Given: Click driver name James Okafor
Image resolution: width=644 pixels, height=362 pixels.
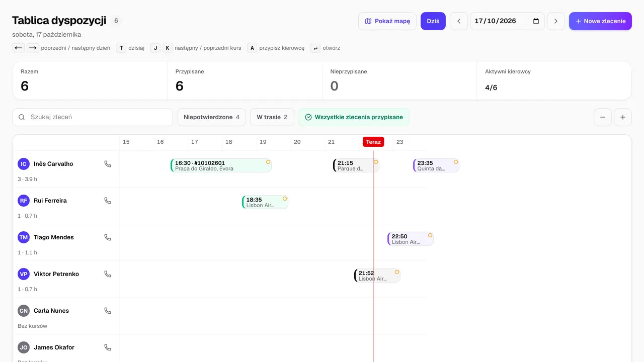Looking at the screenshot, I should (x=54, y=347).
